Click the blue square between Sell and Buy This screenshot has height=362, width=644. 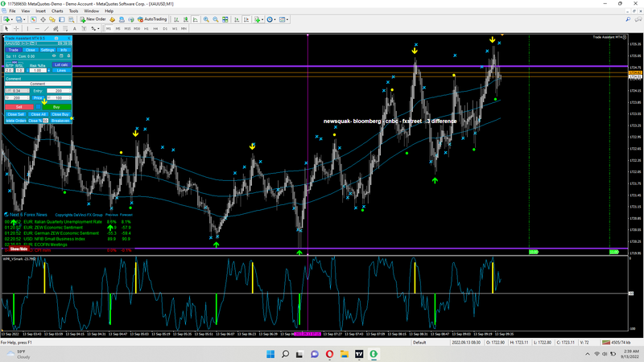click(38, 106)
